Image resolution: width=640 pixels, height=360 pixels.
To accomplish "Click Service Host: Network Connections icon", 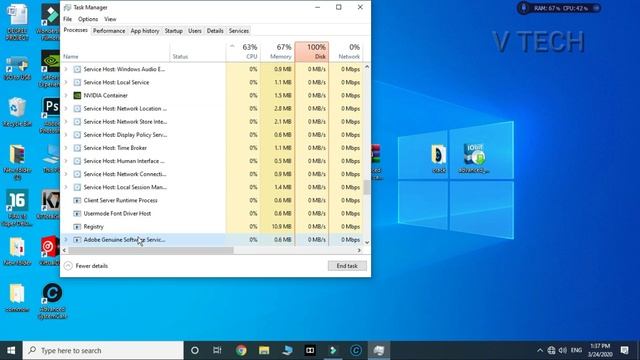I will tap(77, 174).
